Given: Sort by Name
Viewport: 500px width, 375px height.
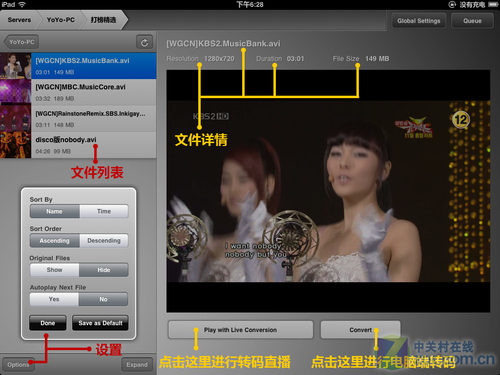Looking at the screenshot, I should click(x=54, y=211).
